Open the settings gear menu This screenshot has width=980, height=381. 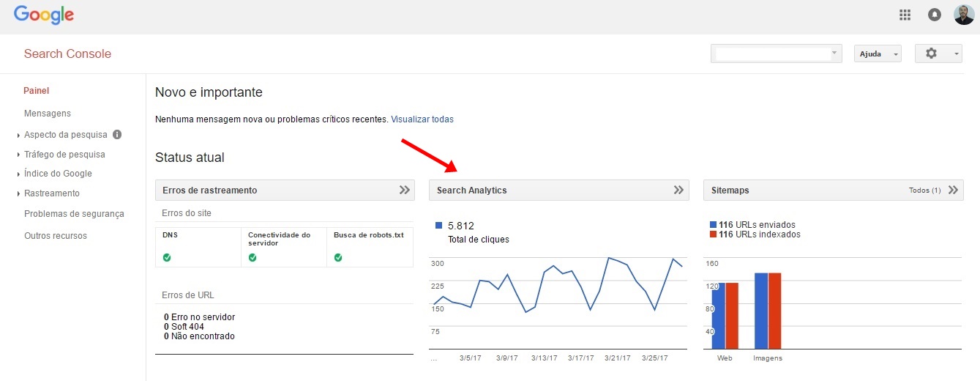(938, 53)
